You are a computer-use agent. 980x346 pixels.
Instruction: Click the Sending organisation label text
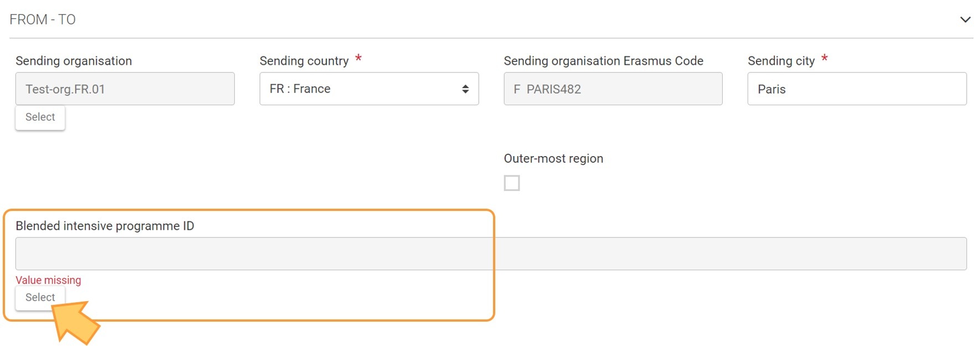click(x=74, y=61)
